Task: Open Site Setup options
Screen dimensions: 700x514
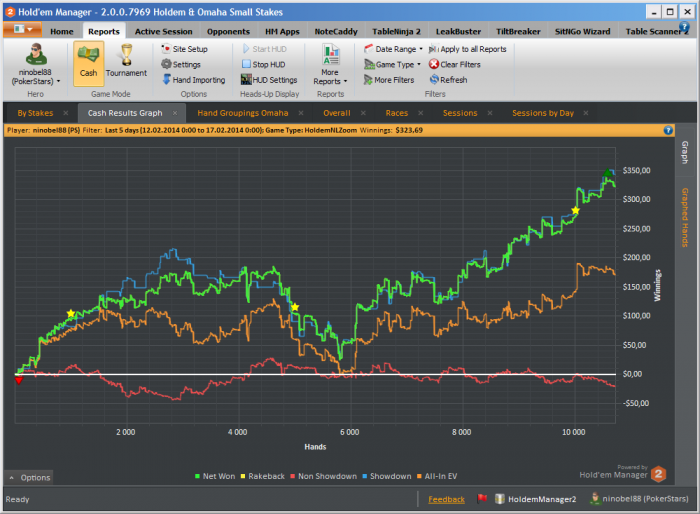Action: [x=185, y=49]
